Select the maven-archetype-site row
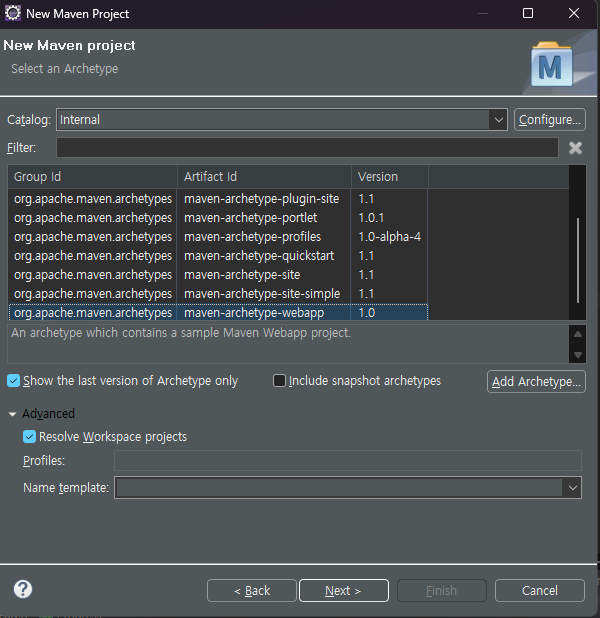This screenshot has height=618, width=600. pos(218,275)
